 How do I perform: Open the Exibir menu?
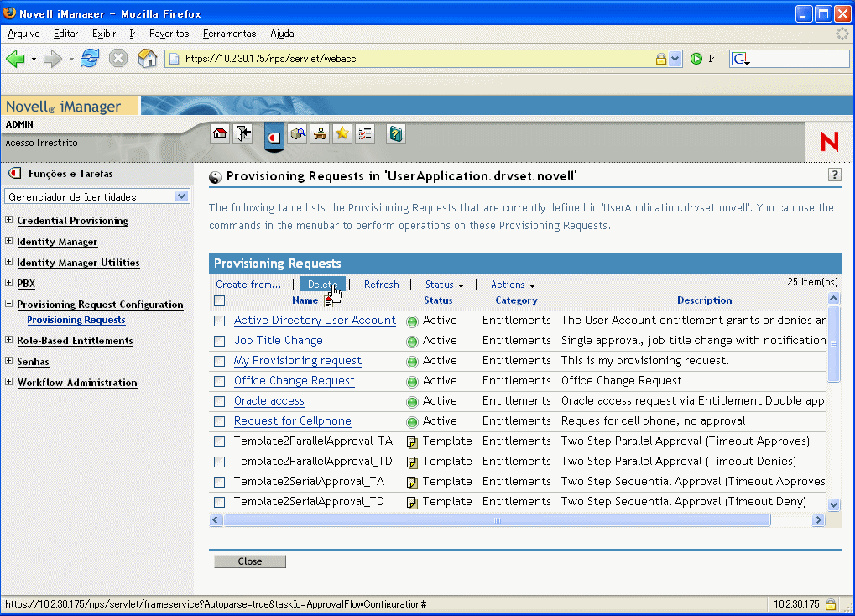coord(103,34)
